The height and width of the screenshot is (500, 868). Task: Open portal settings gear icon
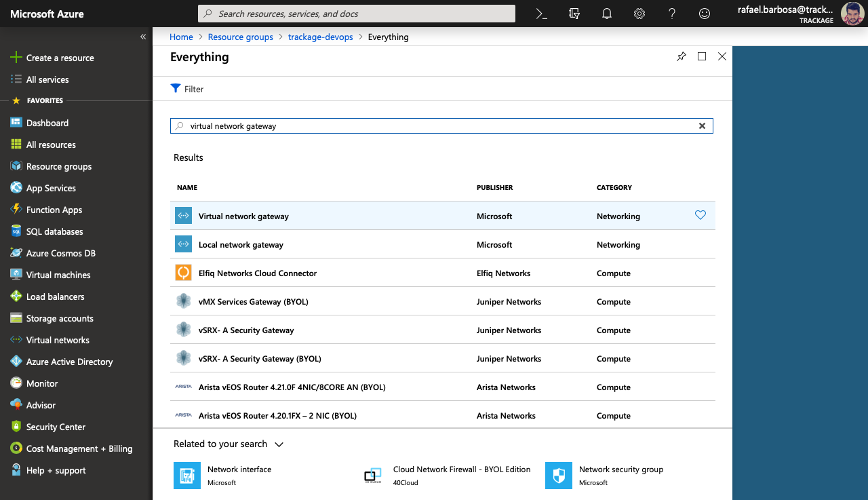pyautogui.click(x=639, y=14)
